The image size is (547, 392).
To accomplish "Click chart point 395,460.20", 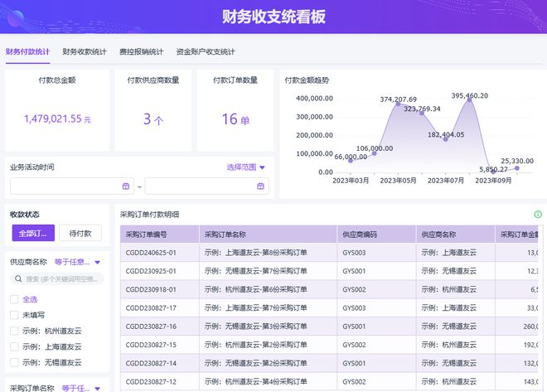I will pos(470,99).
